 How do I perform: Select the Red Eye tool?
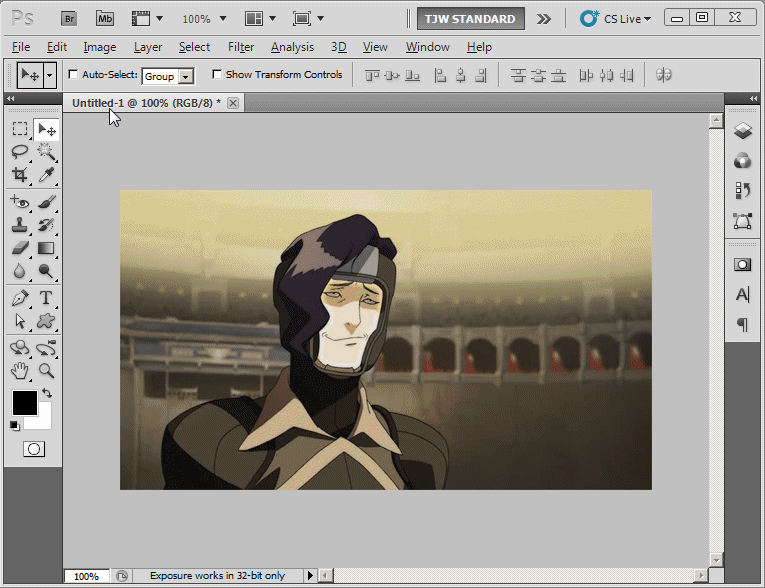click(20, 202)
